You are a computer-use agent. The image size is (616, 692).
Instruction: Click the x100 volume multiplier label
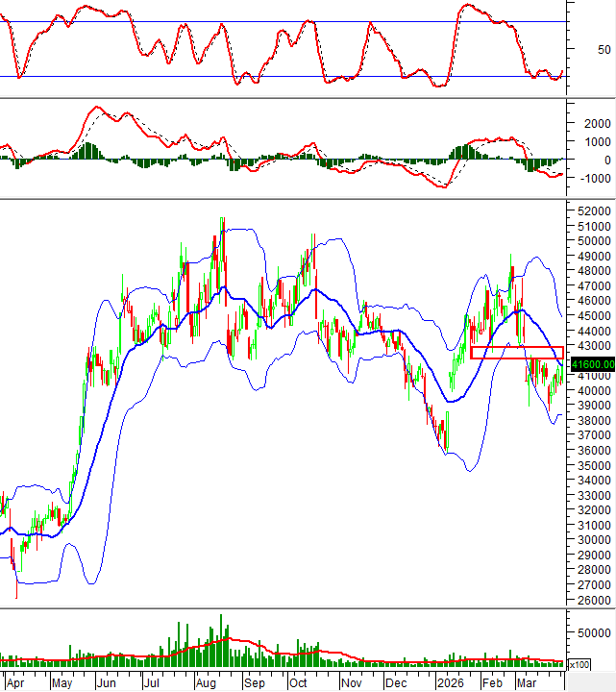(x=579, y=664)
